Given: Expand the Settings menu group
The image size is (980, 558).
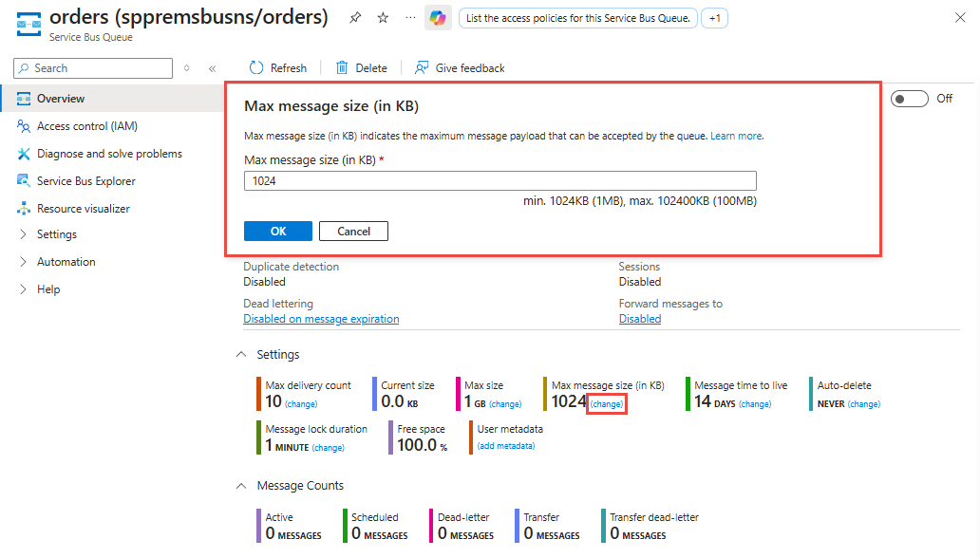Looking at the screenshot, I should [23, 233].
